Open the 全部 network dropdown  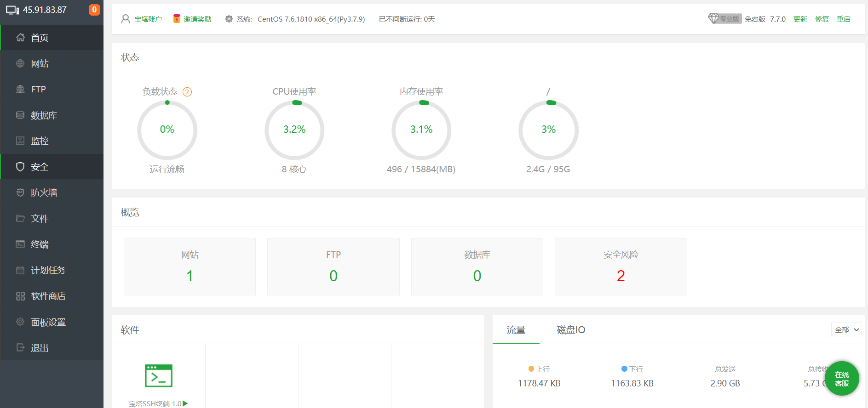coord(846,329)
